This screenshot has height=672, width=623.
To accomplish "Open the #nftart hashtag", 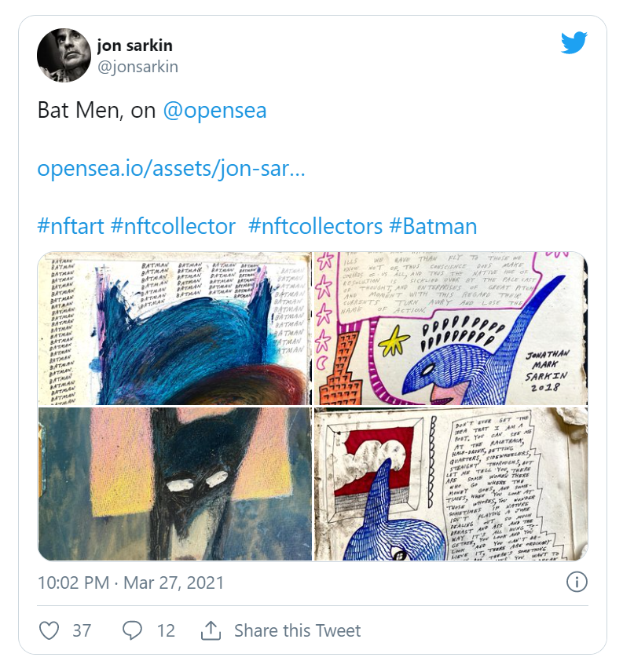I will (71, 227).
